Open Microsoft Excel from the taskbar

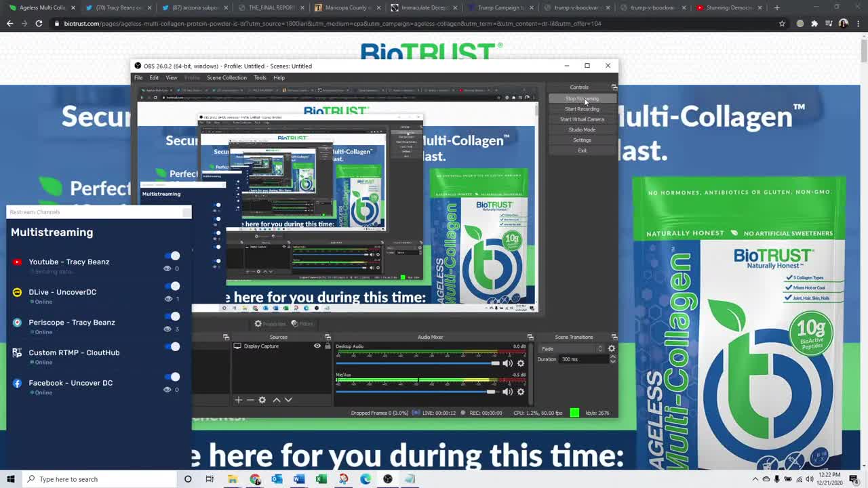click(321, 479)
